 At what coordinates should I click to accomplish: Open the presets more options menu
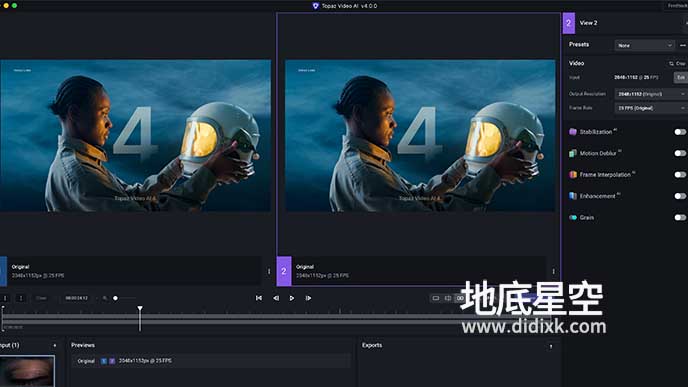tap(682, 45)
